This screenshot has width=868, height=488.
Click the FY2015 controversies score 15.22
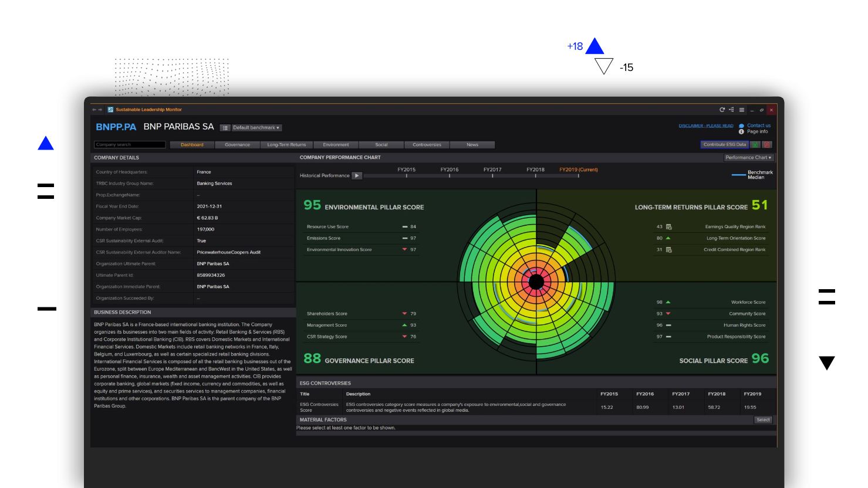[x=607, y=407]
